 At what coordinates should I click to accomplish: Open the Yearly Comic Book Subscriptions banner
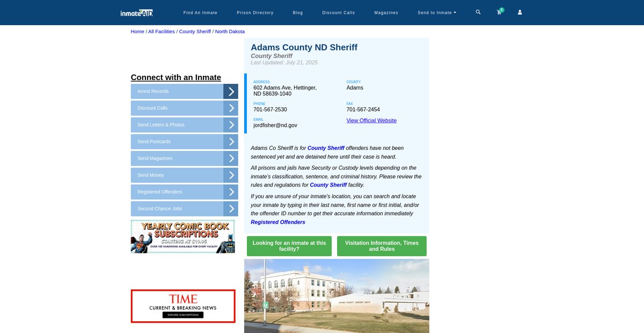pyautogui.click(x=183, y=236)
